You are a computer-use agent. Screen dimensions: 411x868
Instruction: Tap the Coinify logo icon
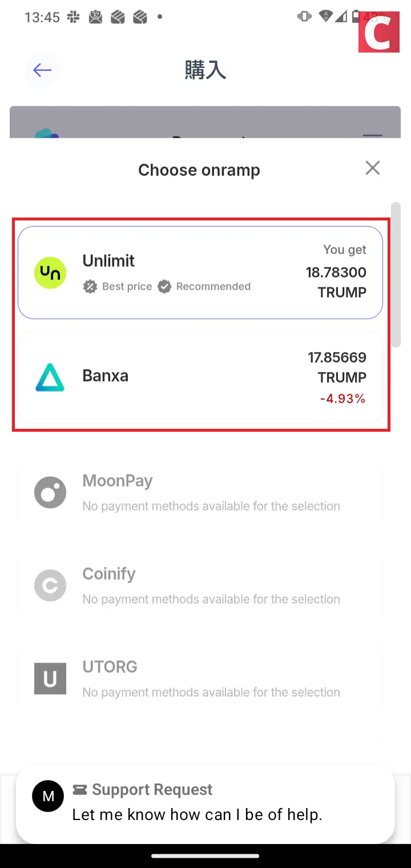50,585
